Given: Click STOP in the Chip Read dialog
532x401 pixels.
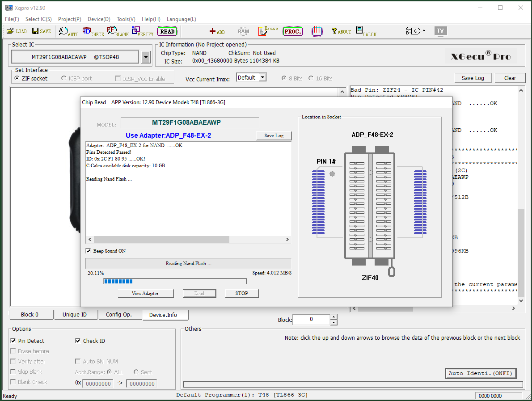Looking at the screenshot, I should tap(241, 293).
